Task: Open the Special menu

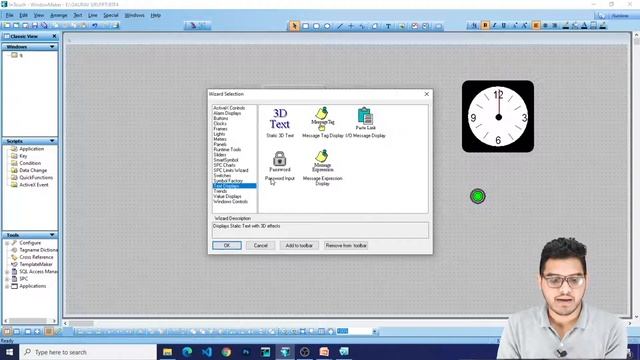Action: point(111,15)
